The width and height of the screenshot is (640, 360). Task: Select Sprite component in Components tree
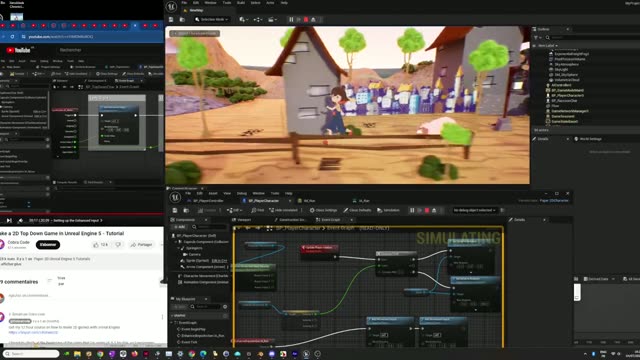click(197, 260)
